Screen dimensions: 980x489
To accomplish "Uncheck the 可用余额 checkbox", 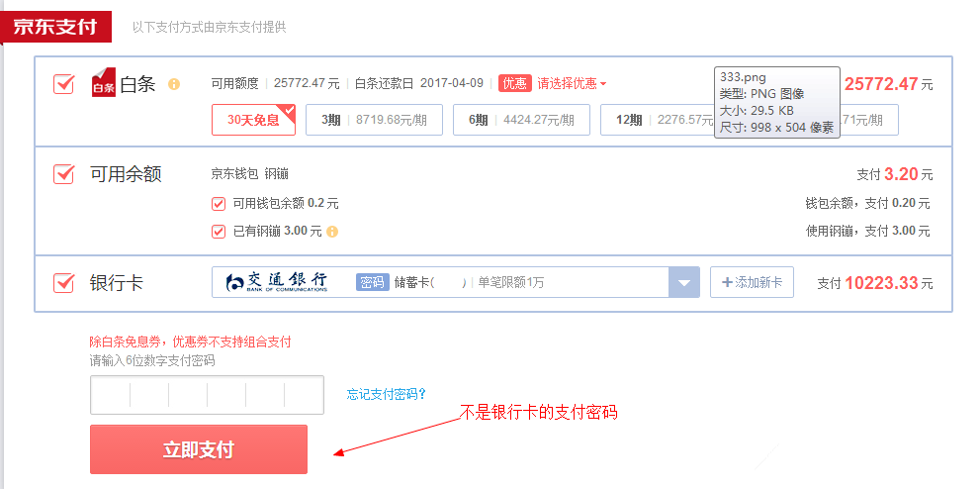I will click(x=63, y=174).
